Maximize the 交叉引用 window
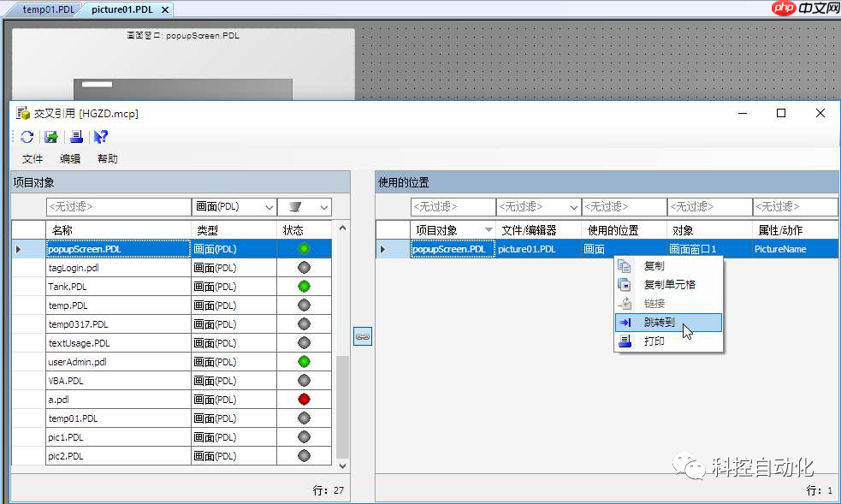Image resolution: width=841 pixels, height=504 pixels. coord(781,113)
